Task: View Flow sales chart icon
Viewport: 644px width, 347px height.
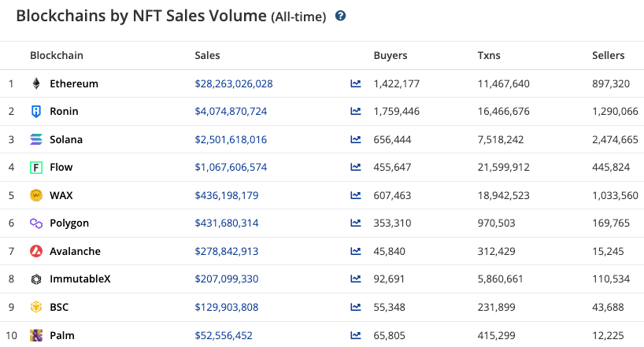Action: pos(356,168)
